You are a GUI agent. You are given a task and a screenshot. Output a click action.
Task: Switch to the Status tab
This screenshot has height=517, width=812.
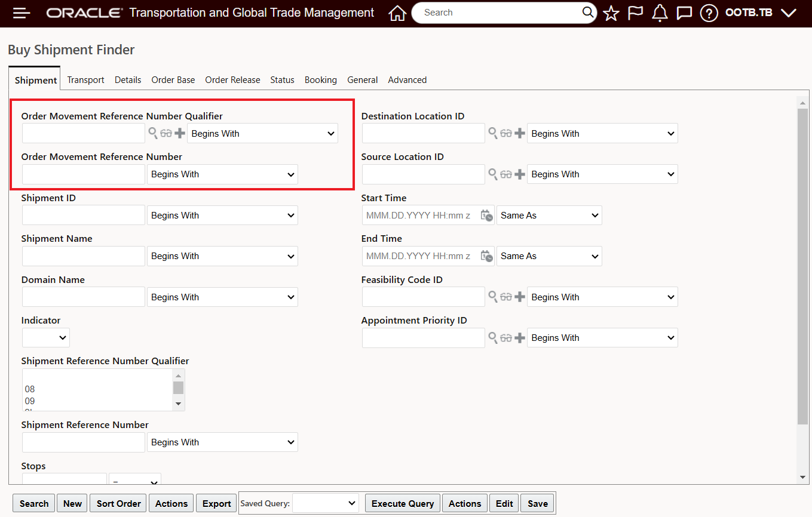[x=282, y=80]
